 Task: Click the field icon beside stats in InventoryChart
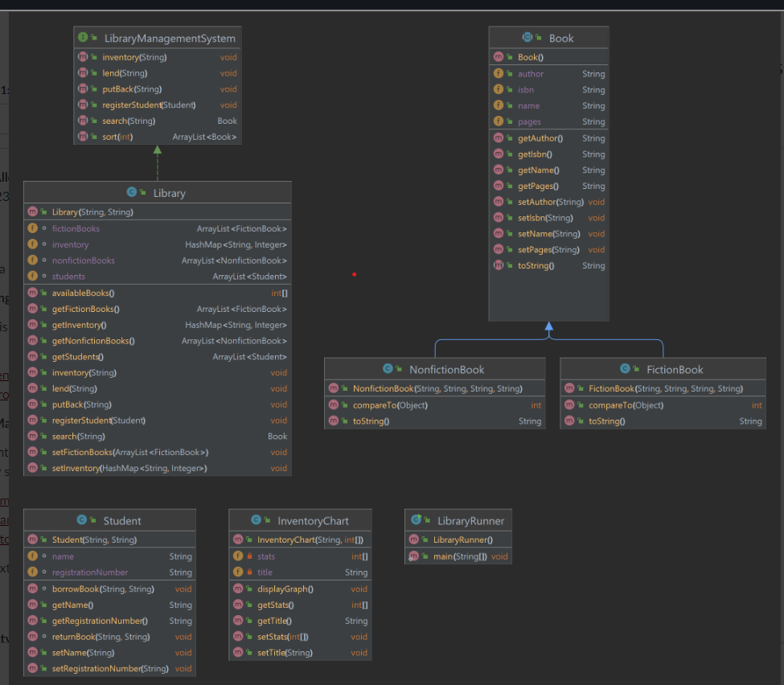pos(238,556)
